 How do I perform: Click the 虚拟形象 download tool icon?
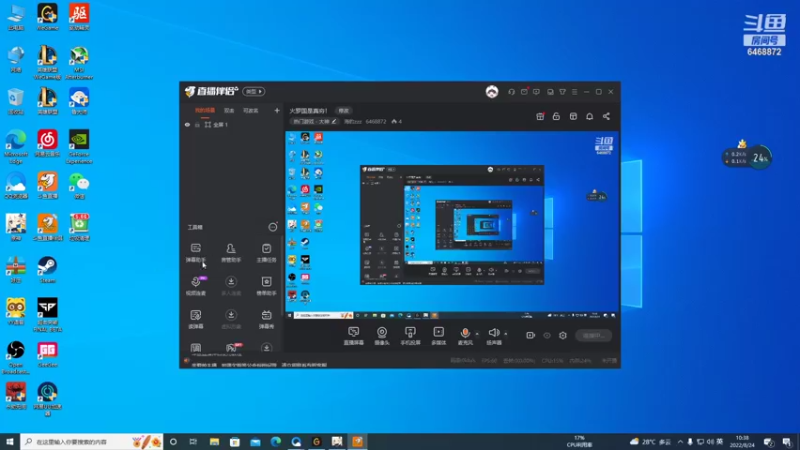[231, 319]
